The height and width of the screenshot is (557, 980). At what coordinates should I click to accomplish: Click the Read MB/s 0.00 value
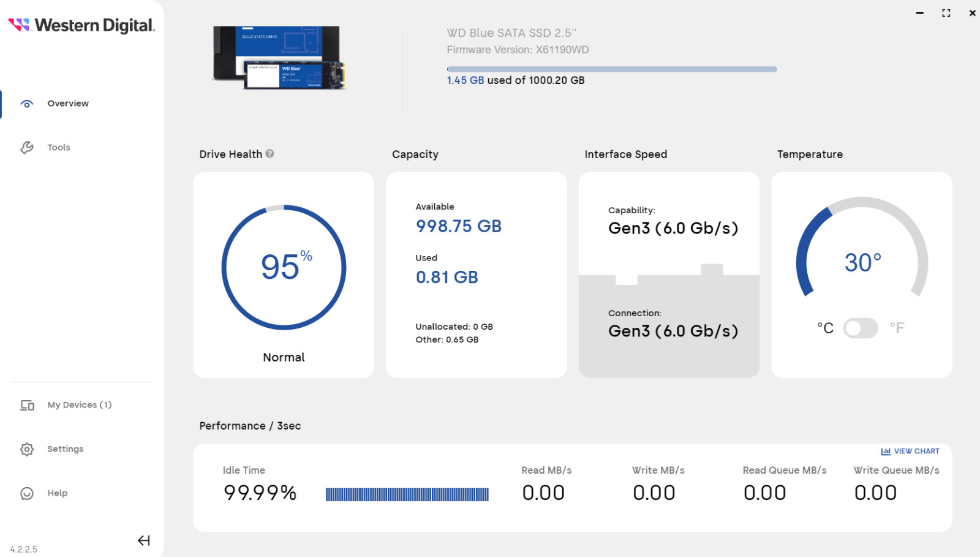(543, 493)
